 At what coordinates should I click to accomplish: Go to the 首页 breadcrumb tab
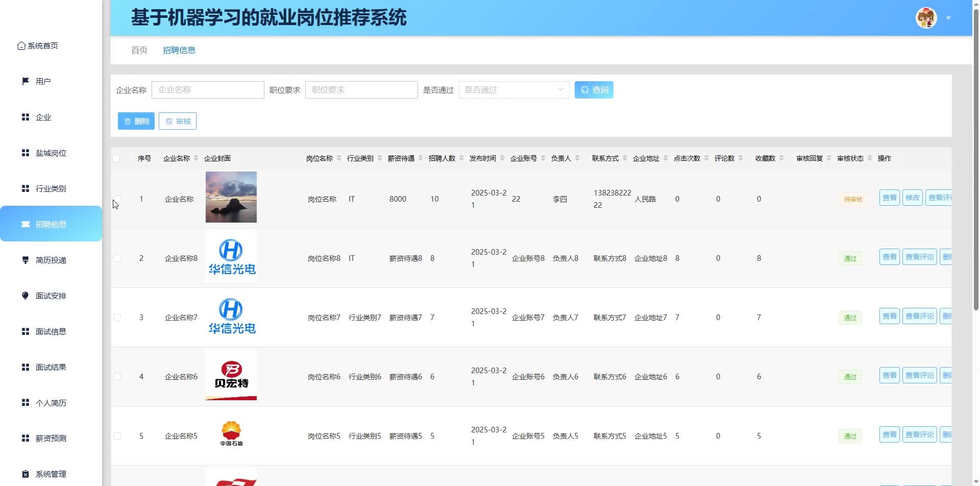pyautogui.click(x=139, y=50)
